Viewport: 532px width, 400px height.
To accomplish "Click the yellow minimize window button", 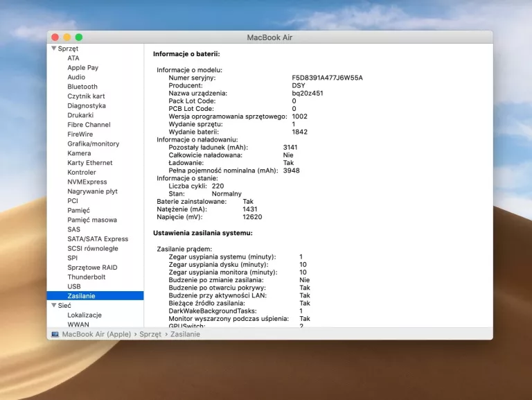I will 66,37.
